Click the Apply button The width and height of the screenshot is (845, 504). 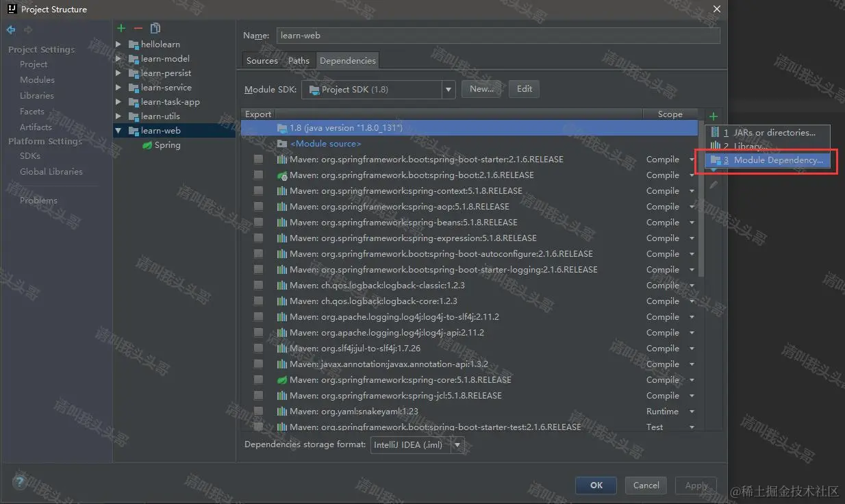[696, 485]
